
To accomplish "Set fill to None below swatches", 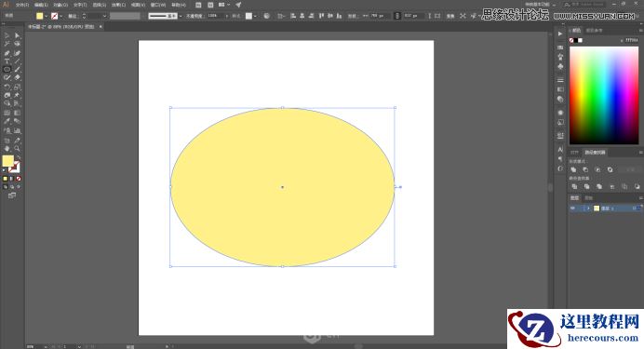I will pos(19,179).
